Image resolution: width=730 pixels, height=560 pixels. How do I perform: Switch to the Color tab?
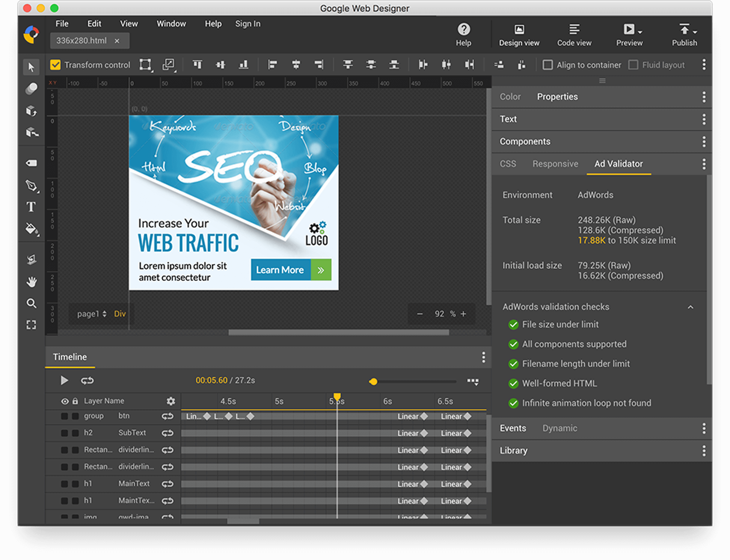pyautogui.click(x=510, y=97)
